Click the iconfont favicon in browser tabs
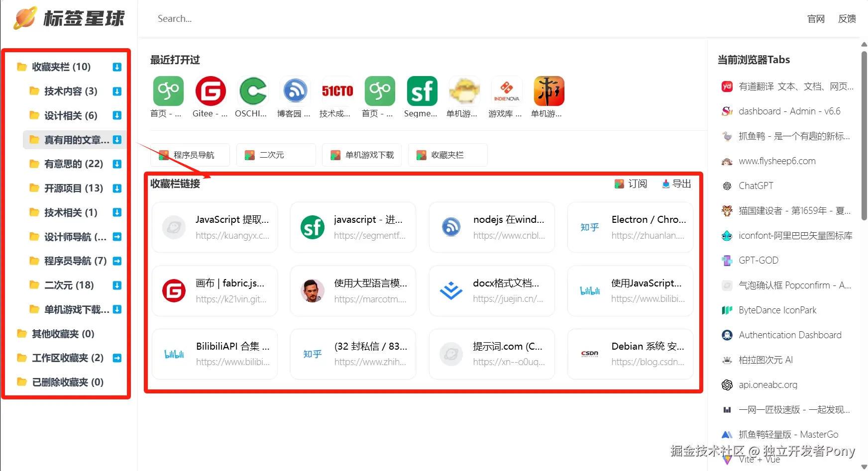Image resolution: width=868 pixels, height=471 pixels. 727,236
